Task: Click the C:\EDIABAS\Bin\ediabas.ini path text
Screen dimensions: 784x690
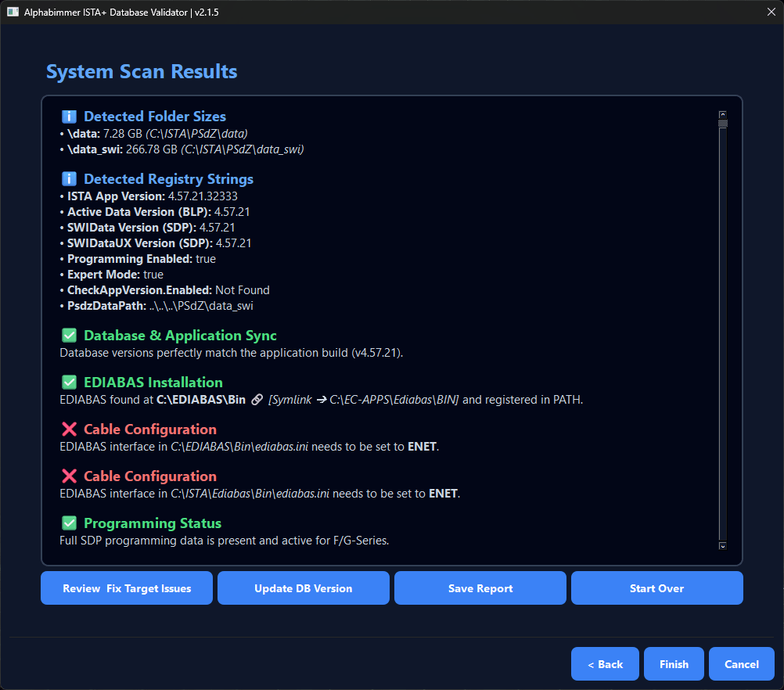Action: tap(239, 447)
